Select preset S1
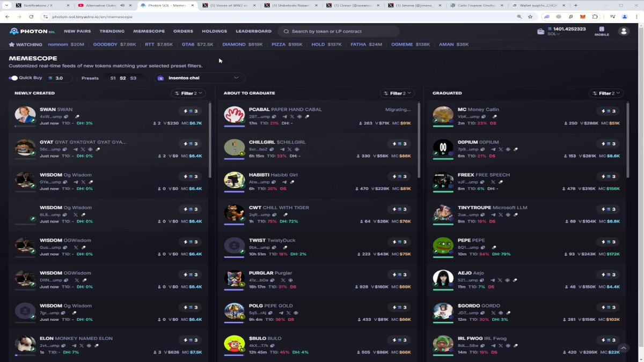644x362 pixels. 113,78
